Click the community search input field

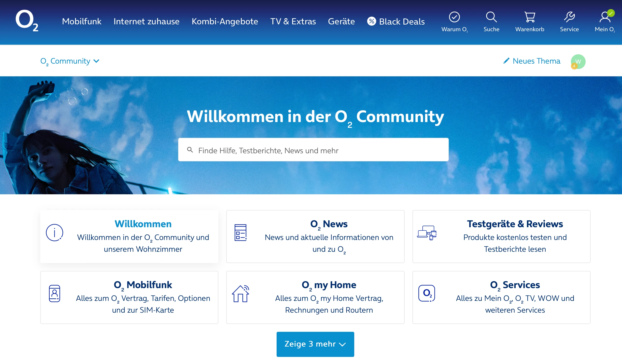pyautogui.click(x=318, y=150)
